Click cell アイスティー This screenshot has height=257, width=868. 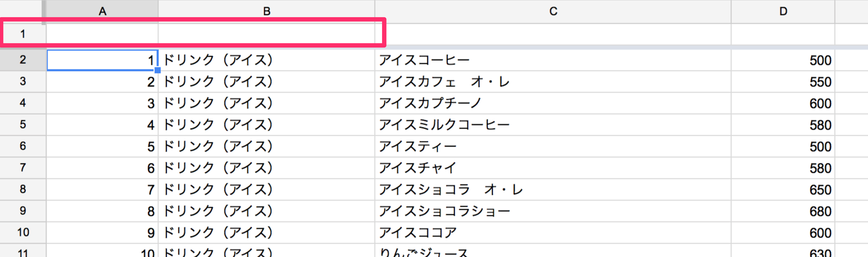tap(553, 146)
